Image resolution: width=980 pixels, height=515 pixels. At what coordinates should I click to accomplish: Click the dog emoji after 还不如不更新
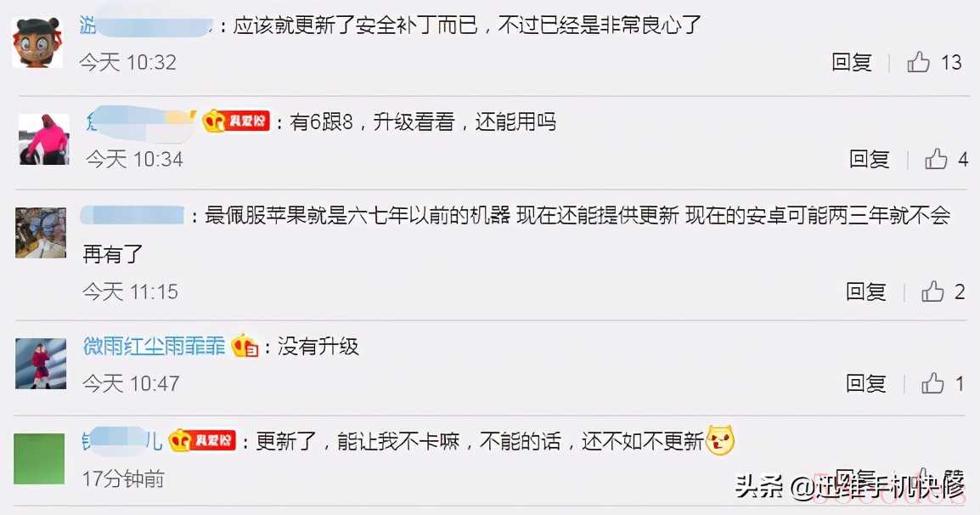click(x=720, y=440)
